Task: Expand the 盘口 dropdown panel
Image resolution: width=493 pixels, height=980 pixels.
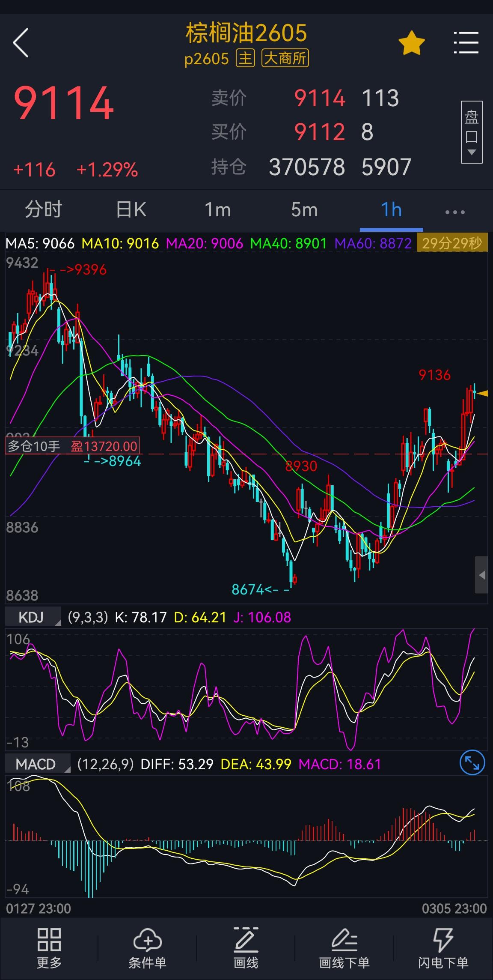Action: [x=472, y=132]
